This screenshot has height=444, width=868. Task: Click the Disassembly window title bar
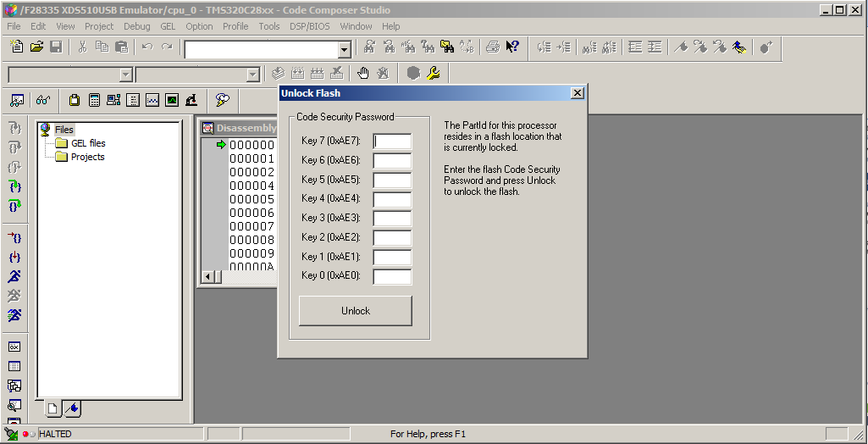coord(239,128)
